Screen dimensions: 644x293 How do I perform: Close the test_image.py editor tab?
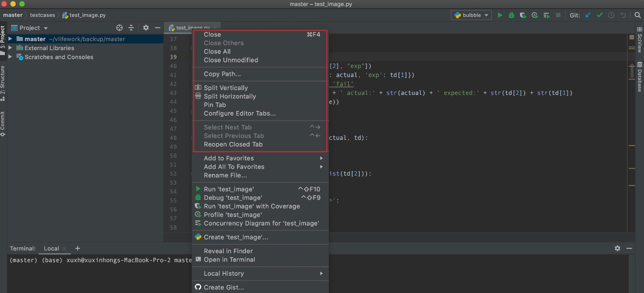(215, 28)
